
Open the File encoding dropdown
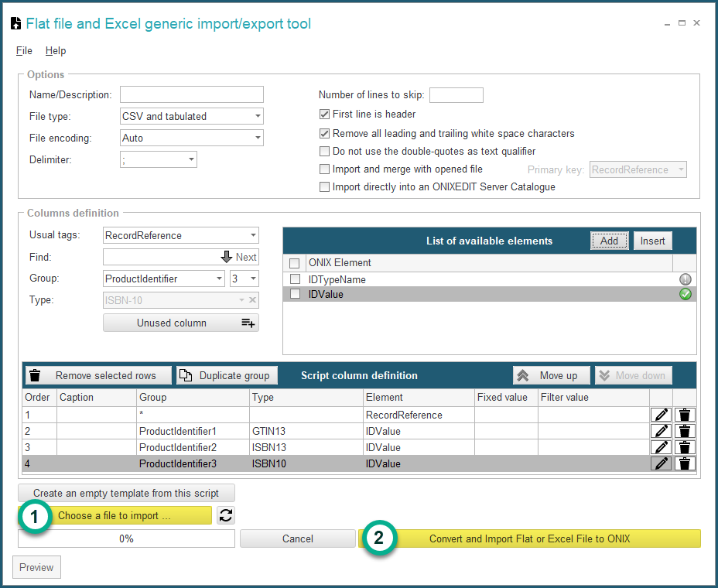pos(258,138)
